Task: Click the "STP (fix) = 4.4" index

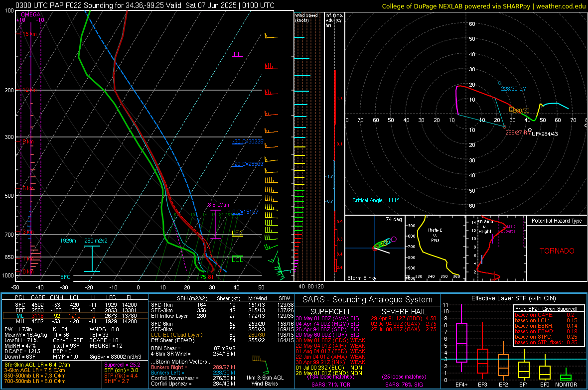Action: pyautogui.click(x=121, y=376)
